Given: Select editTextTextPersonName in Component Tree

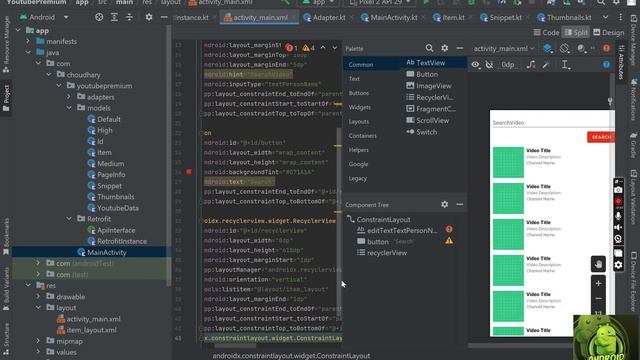Looking at the screenshot, I should tap(397, 231).
